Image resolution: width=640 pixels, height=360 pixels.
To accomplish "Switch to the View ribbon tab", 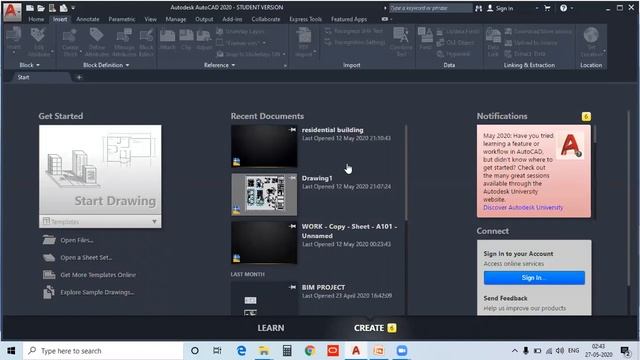I will (x=150, y=19).
